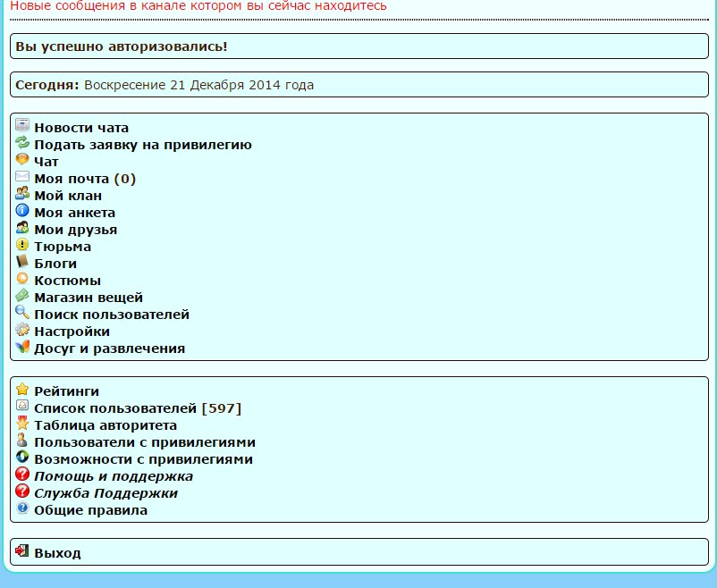Click the blue info icon for Моя анкета
Image resolution: width=717 pixels, height=588 pixels.
point(22,212)
